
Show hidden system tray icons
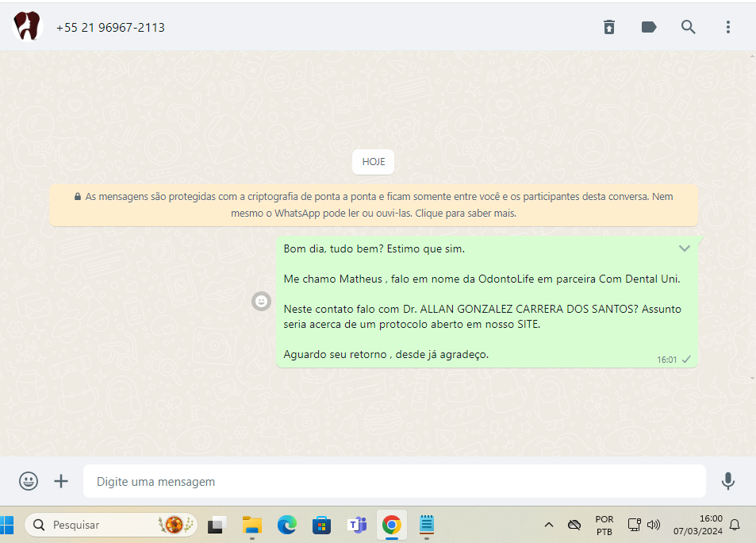(x=549, y=525)
